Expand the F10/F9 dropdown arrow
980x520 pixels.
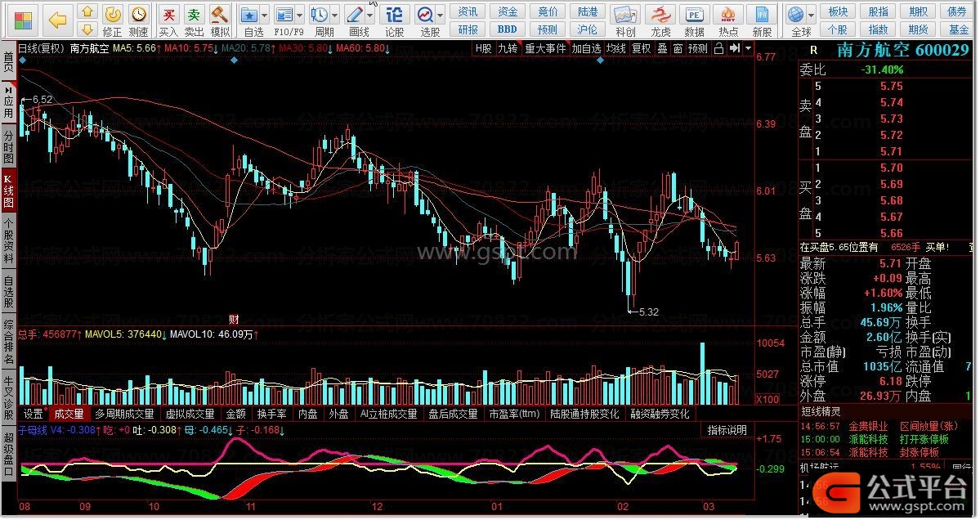(300, 15)
